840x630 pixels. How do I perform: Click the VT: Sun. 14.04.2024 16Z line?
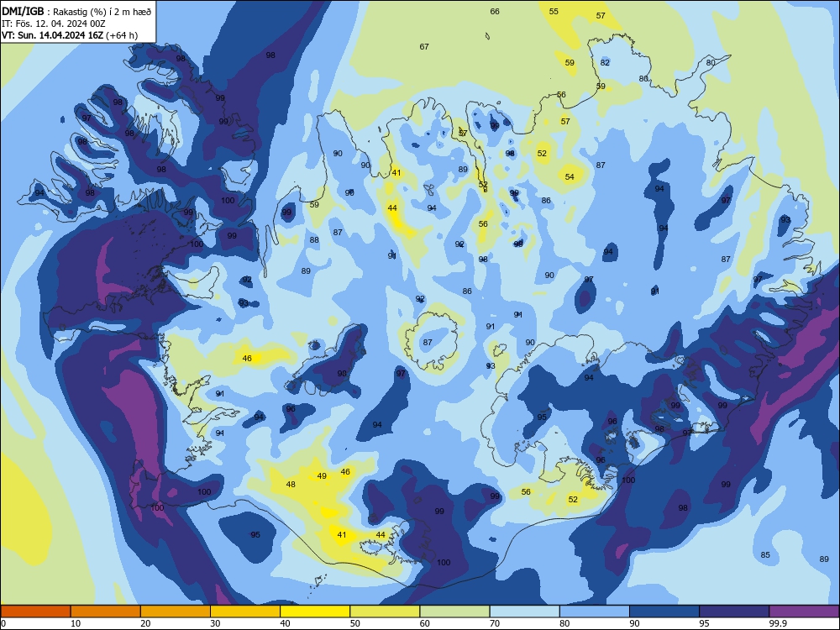[x=52, y=35]
